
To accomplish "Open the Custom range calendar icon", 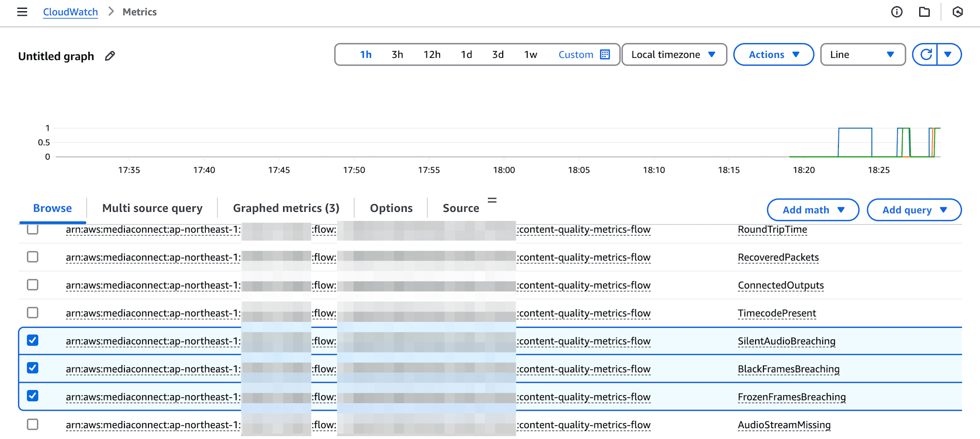I will (x=605, y=54).
